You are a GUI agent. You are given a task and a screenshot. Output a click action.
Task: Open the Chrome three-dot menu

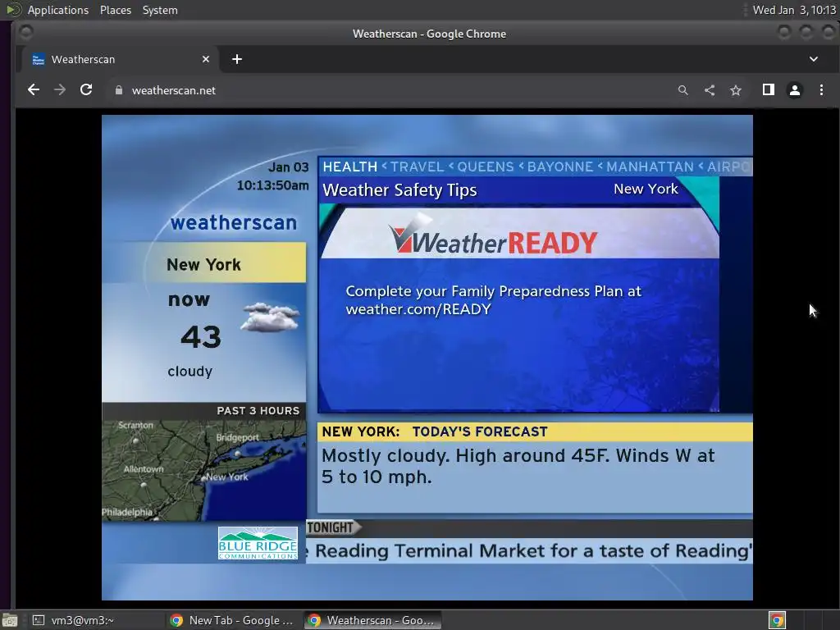click(821, 90)
